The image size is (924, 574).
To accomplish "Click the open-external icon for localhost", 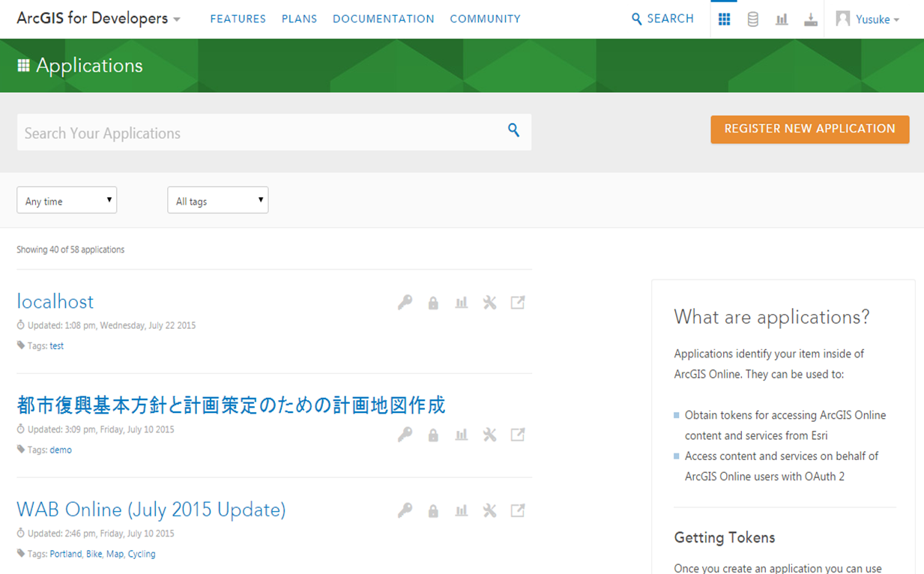I will [x=518, y=303].
